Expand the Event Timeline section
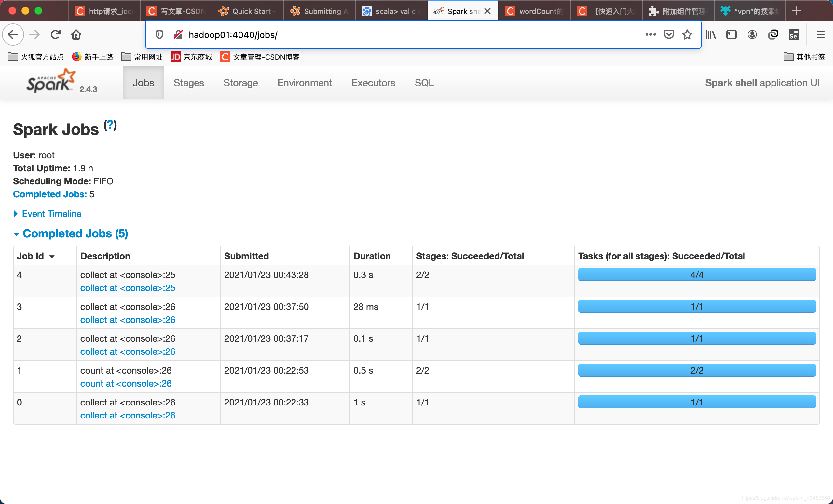The height and width of the screenshot is (504, 833). [x=47, y=214]
